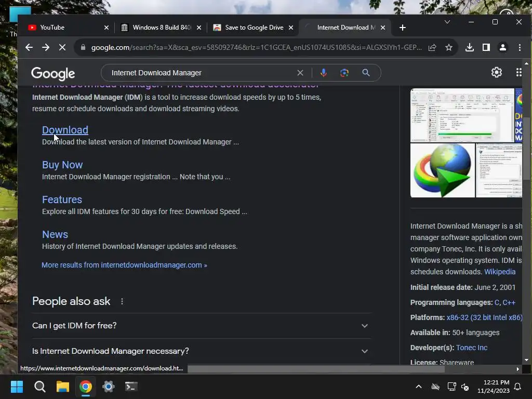Clear the Google search box text
Screen dimensions: 532x399
300,73
